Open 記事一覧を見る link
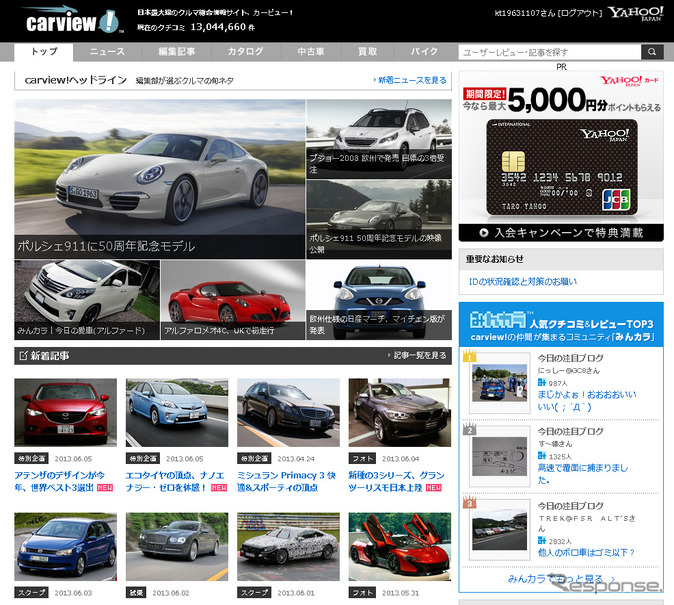Screen dimensions: 674x605 (x=416, y=355)
